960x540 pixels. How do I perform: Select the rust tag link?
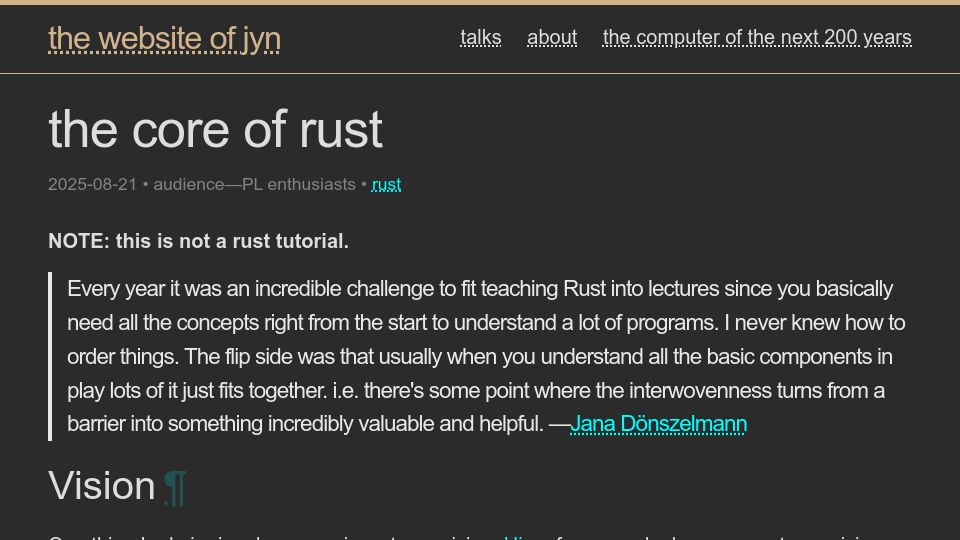386,184
